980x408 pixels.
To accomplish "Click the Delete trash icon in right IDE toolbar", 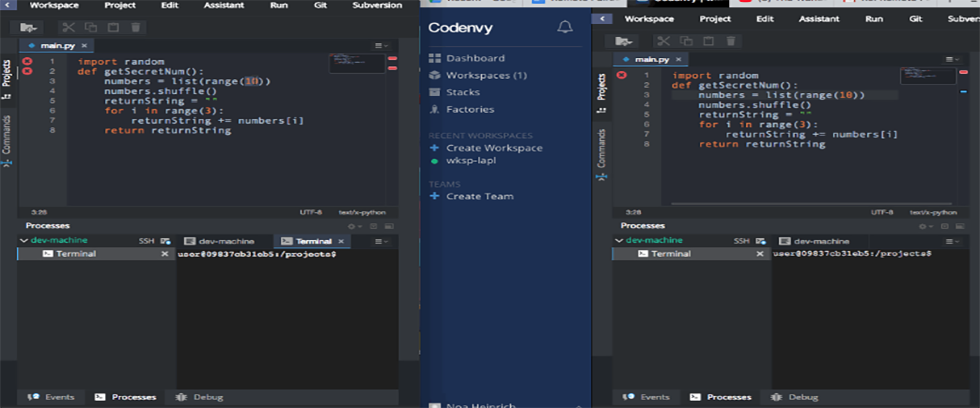I will (x=731, y=41).
